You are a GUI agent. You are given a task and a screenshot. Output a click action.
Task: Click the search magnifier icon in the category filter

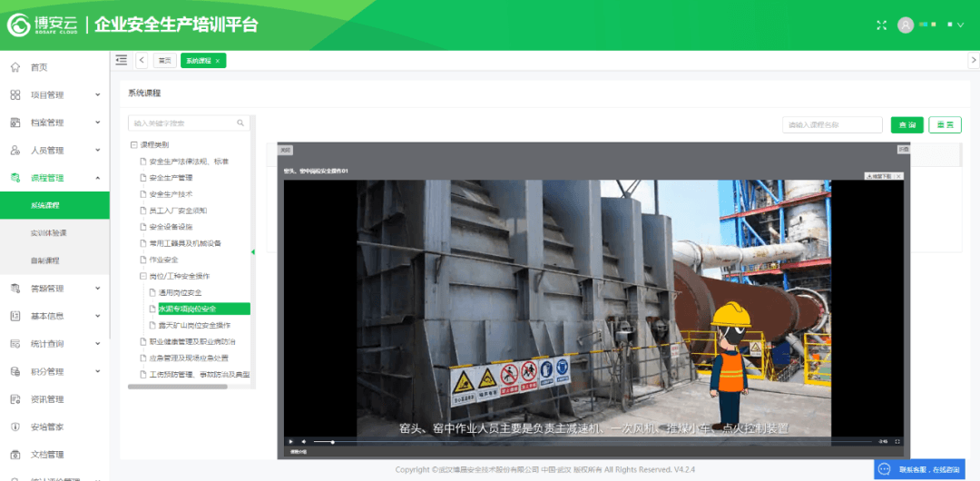tap(240, 123)
